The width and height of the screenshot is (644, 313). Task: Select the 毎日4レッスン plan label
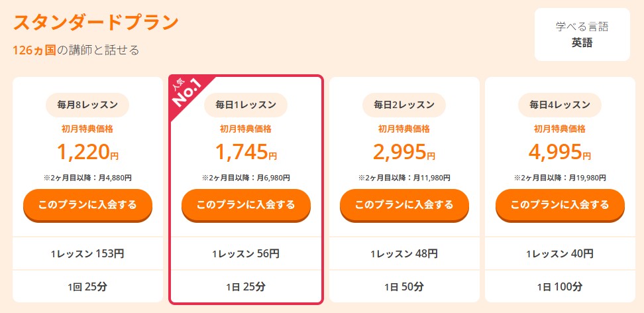[560, 105]
